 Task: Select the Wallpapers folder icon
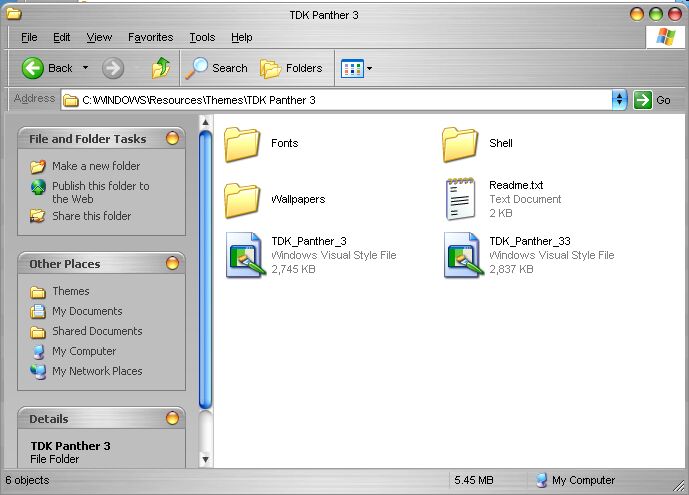tap(242, 200)
